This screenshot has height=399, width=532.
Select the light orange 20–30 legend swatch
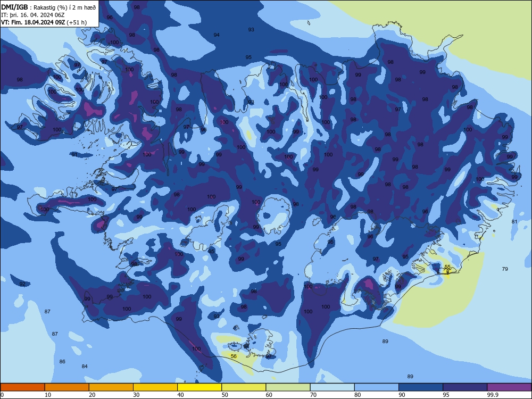point(111,387)
